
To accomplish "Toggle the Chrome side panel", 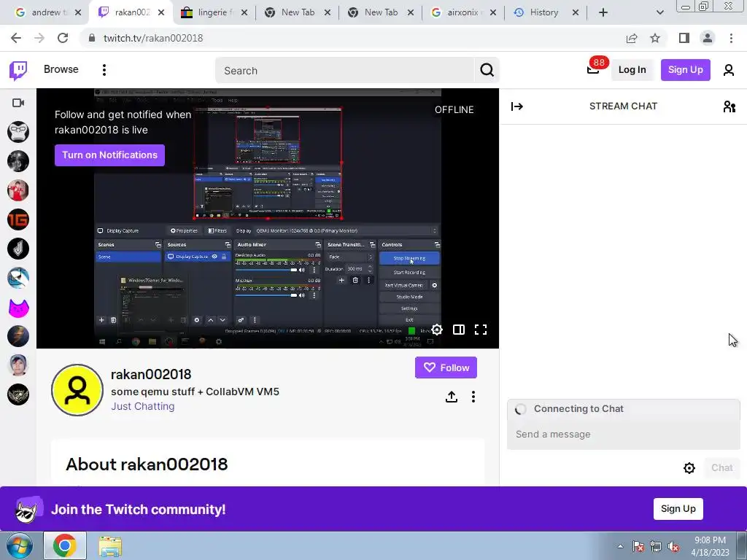I will (684, 38).
